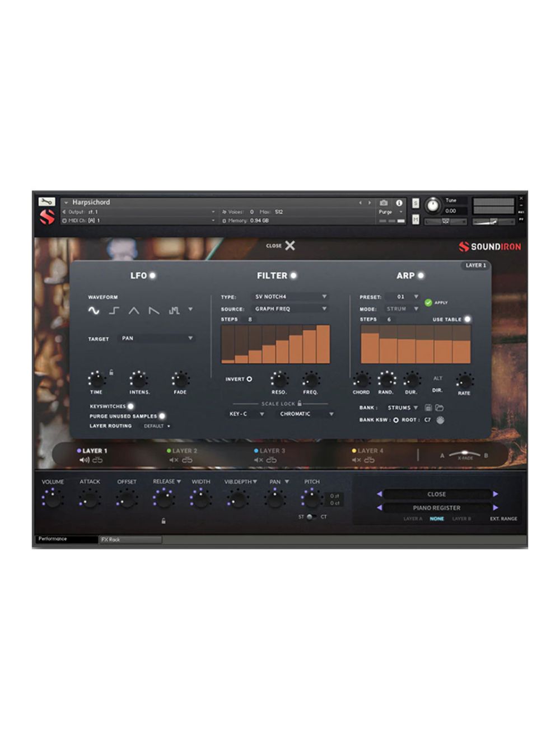Enable the Use Table option
The width and height of the screenshot is (560, 739).
pyautogui.click(x=466, y=319)
